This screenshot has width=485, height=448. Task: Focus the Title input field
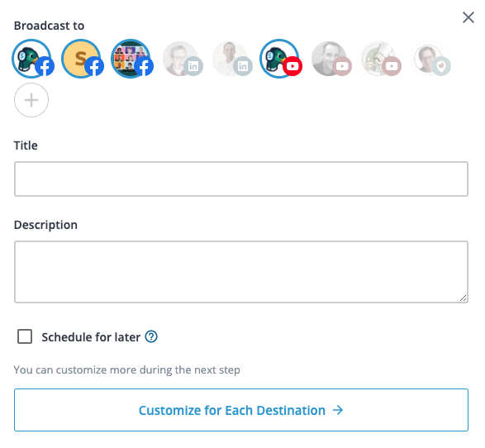(x=241, y=179)
